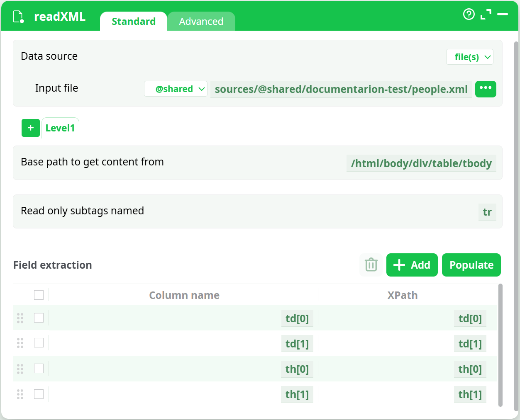This screenshot has width=520, height=420.
Task: Check the checkbox for th[0] row
Action: pos(39,369)
